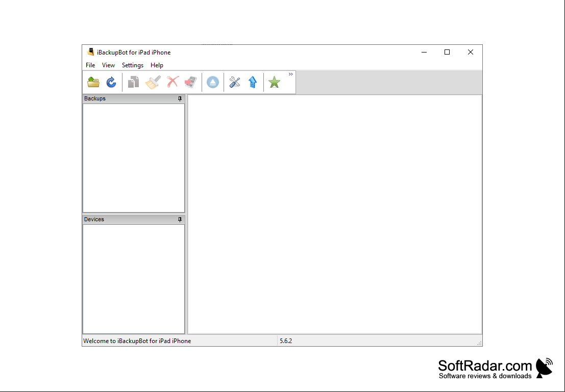Click the iBackupBot app icon in title bar
Image resolution: width=565 pixels, height=392 pixels.
(x=91, y=52)
